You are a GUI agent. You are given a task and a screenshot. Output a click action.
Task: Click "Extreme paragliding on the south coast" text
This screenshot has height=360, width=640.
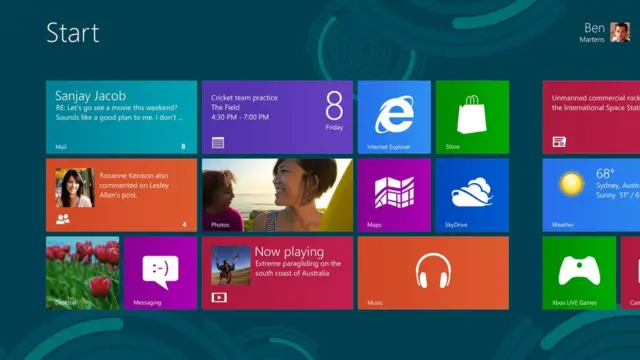[x=298, y=268]
